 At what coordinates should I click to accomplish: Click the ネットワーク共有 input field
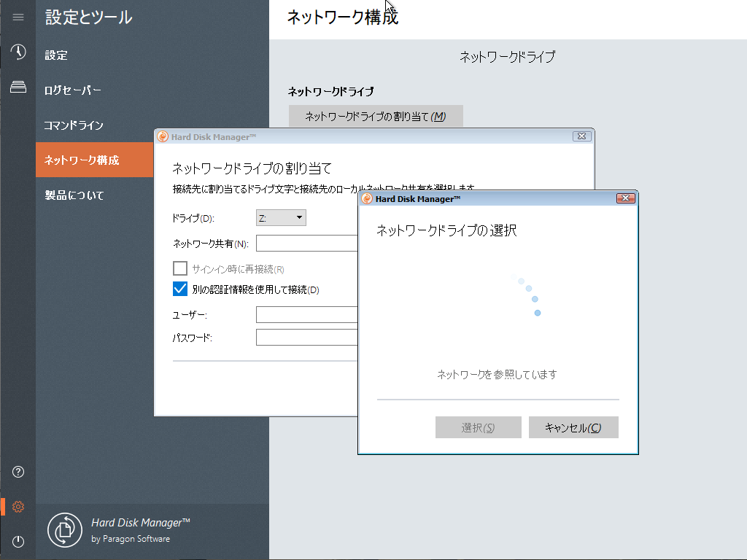pyautogui.click(x=306, y=243)
